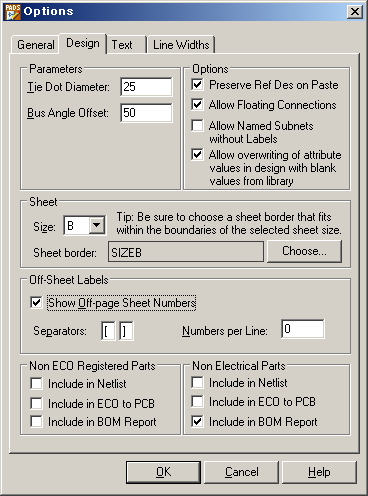Click the Bus Angle Offset field

tap(146, 113)
